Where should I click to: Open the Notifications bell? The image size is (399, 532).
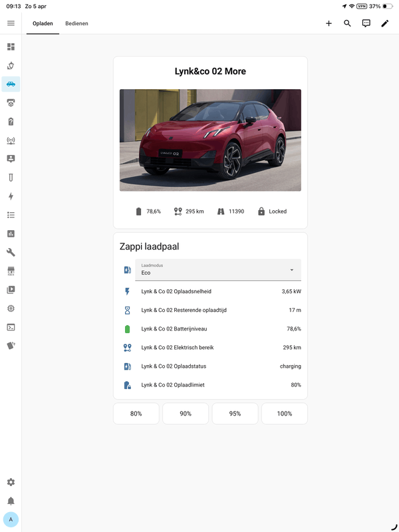tap(11, 501)
